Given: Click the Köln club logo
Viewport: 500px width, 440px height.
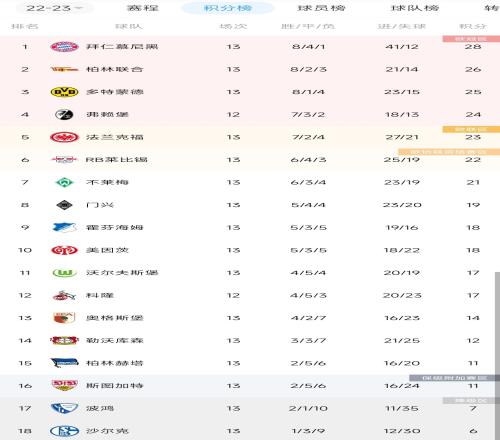Looking at the screenshot, I should point(64,296).
